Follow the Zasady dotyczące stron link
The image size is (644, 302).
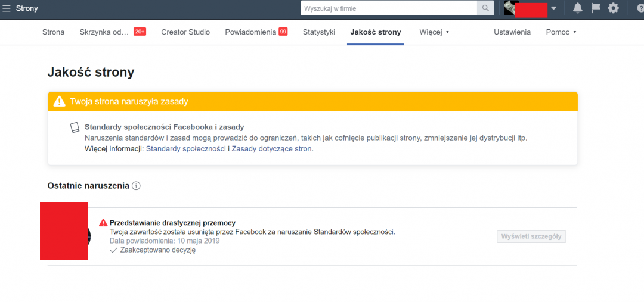click(x=271, y=149)
